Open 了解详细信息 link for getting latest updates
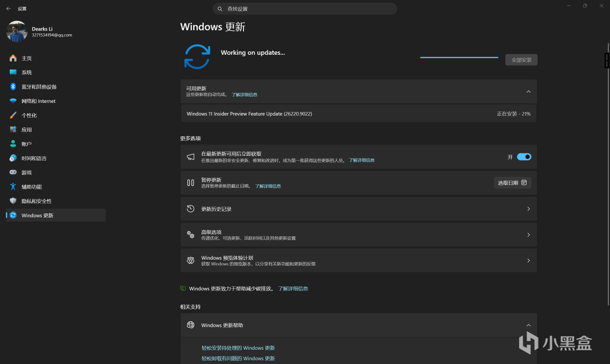Viewport: 610px width, 364px height. [362, 161]
